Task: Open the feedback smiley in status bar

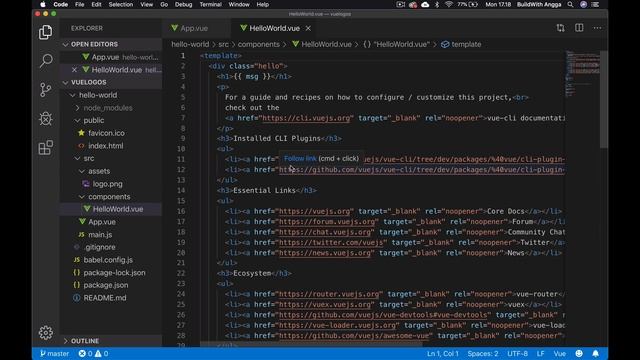Action: [x=579, y=353]
